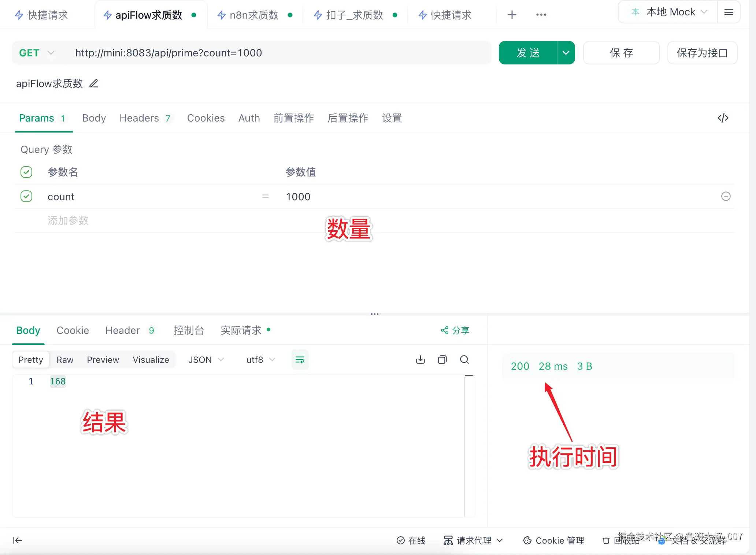This screenshot has width=756, height=555.
Task: Click the edit pencil next to apiFlow求质数
Action: [94, 84]
